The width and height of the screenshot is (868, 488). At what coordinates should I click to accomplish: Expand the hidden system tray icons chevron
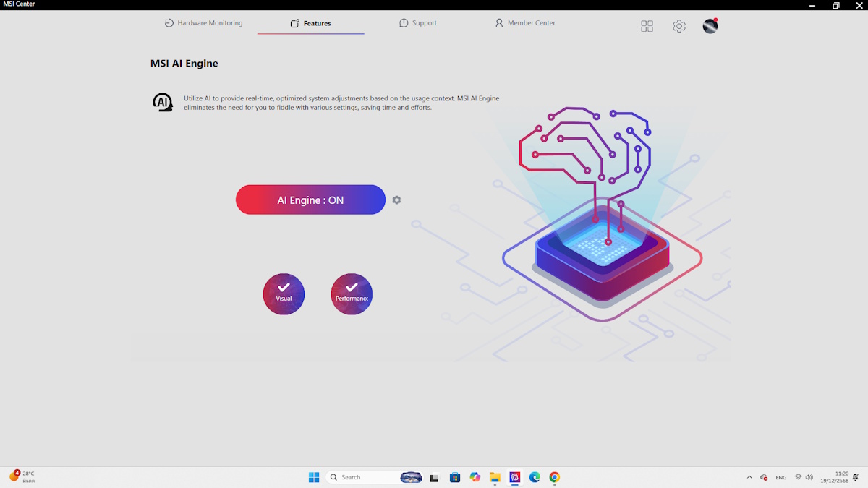pyautogui.click(x=749, y=477)
